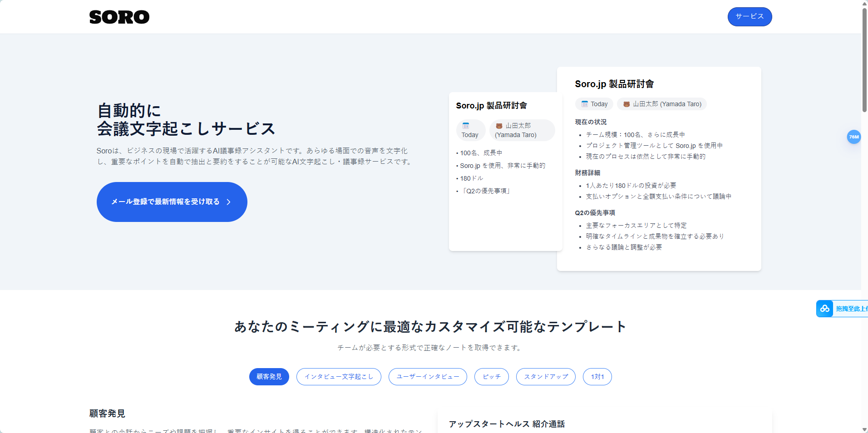The height and width of the screenshot is (433, 868).
Task: Click the Today tag in the large card
Action: click(594, 104)
